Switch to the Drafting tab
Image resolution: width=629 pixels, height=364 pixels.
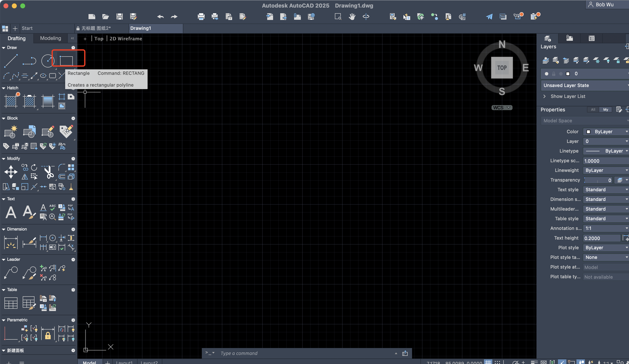click(16, 38)
